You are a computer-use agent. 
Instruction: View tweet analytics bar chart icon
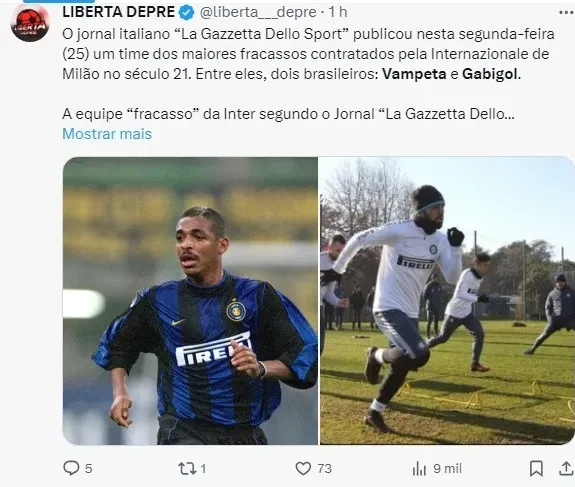click(x=419, y=468)
